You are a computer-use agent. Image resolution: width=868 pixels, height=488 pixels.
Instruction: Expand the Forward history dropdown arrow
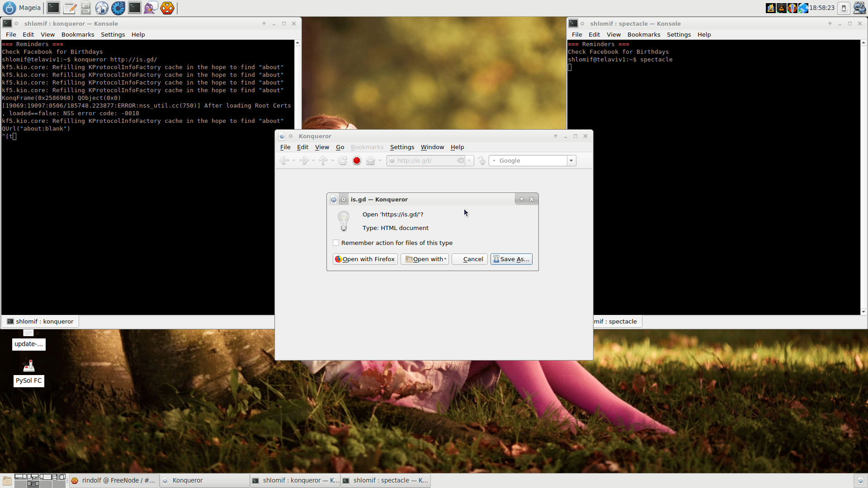click(313, 160)
